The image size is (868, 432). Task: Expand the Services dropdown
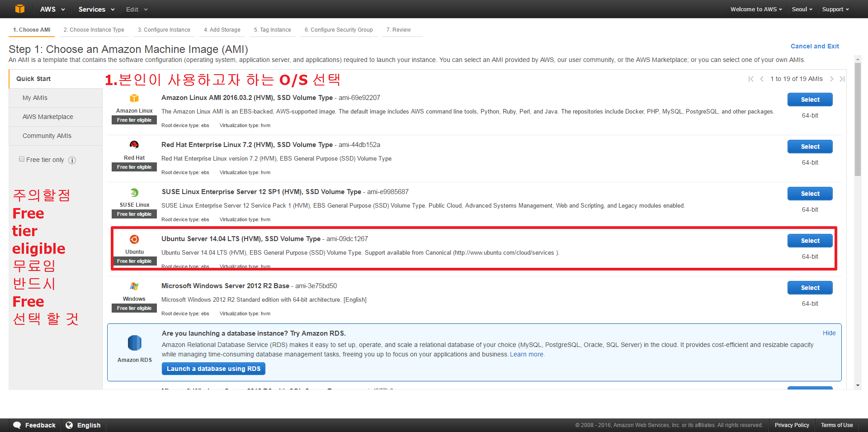[x=97, y=9]
